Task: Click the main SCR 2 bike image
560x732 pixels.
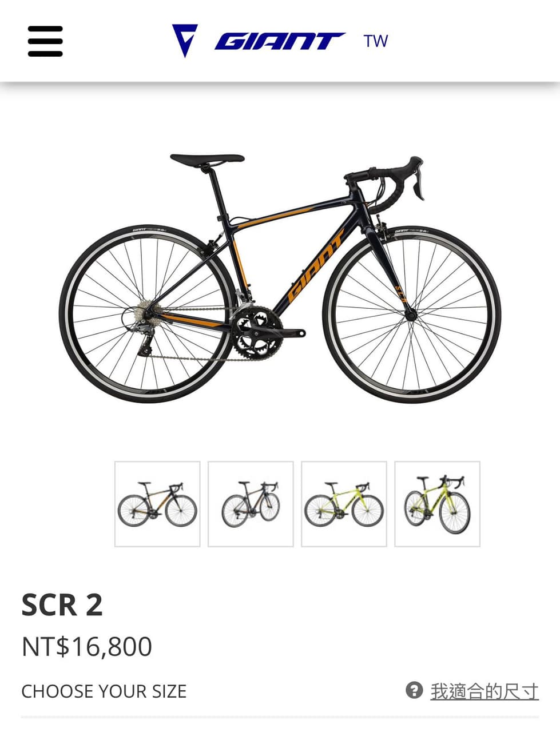Action: point(280,279)
